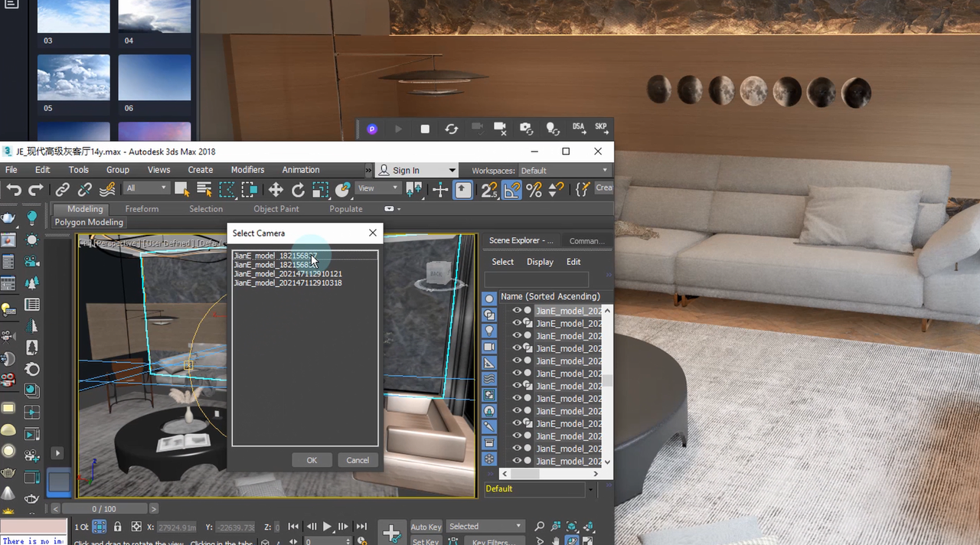Toggle Window/Crossing selection mode
The width and height of the screenshot is (980, 545).
(x=250, y=190)
